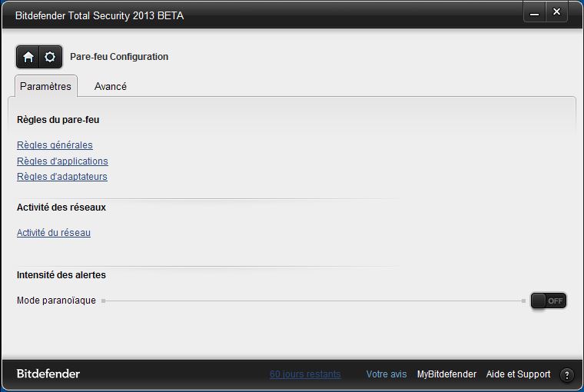Screen dimensions: 584x392
Task: Open Règles d'applications
Action: (x=62, y=161)
